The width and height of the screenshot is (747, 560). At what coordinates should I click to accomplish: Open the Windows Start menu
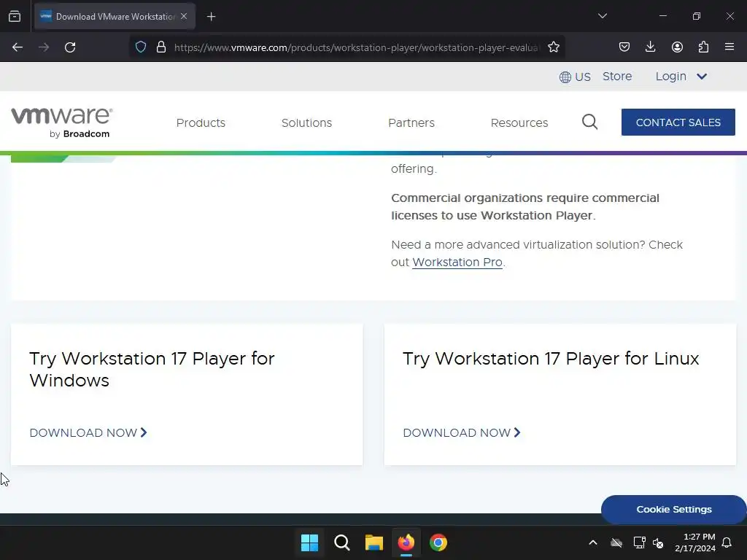[309, 542]
